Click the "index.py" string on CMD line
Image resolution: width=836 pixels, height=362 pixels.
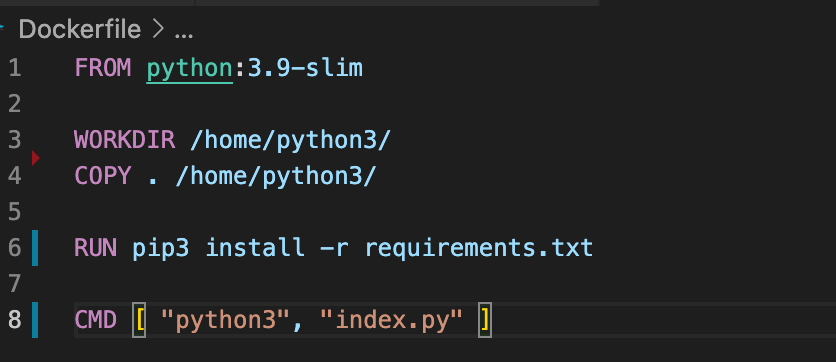[x=391, y=320]
